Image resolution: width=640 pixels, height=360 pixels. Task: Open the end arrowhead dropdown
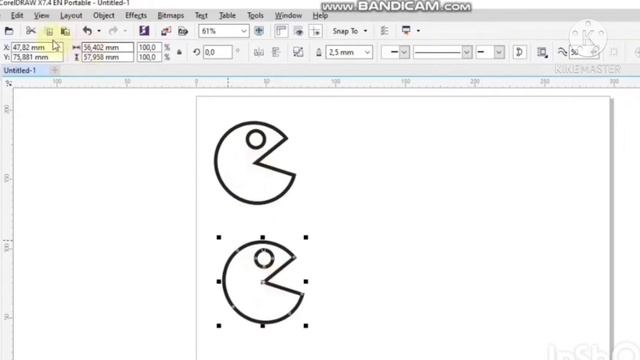pos(499,52)
